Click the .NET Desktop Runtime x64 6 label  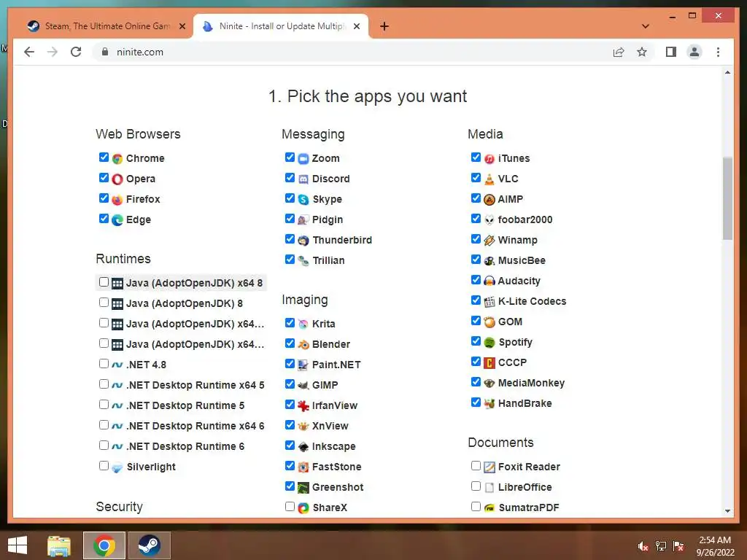[196, 426]
